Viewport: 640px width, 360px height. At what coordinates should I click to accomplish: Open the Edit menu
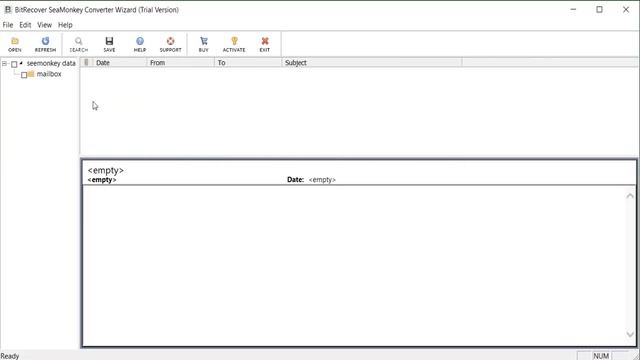click(25, 25)
